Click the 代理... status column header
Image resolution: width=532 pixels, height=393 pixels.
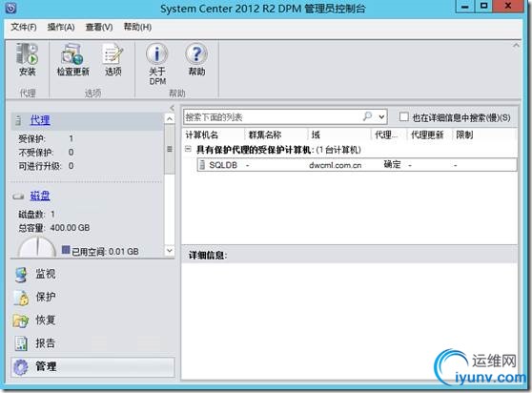click(389, 134)
